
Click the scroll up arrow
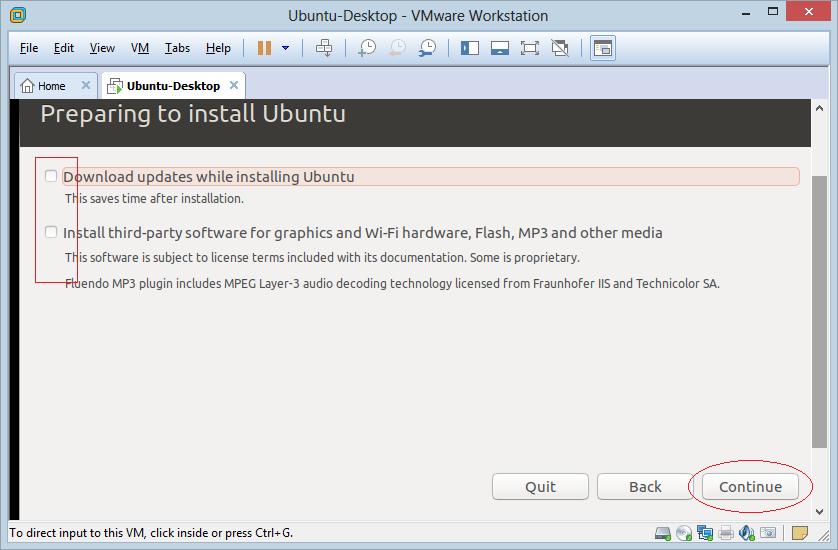coord(819,109)
